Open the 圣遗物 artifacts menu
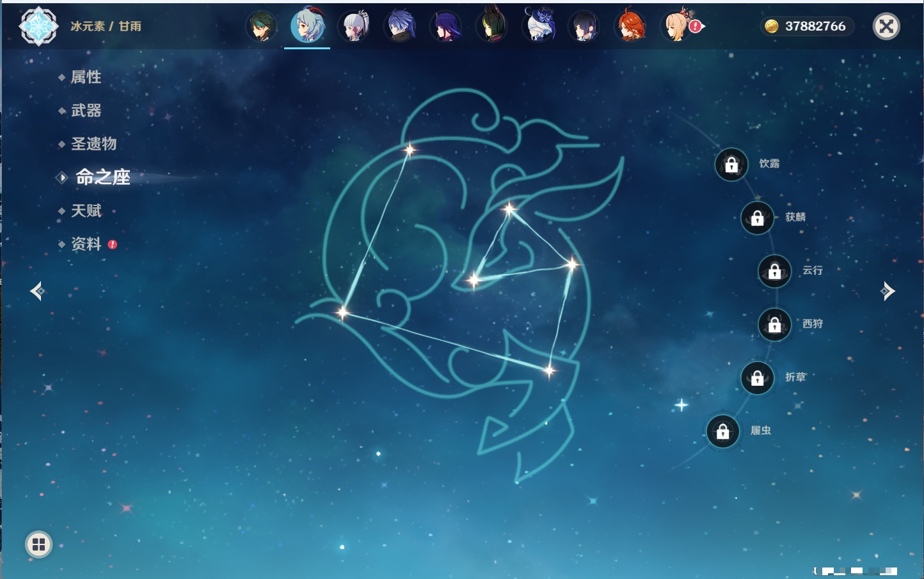 (93, 144)
